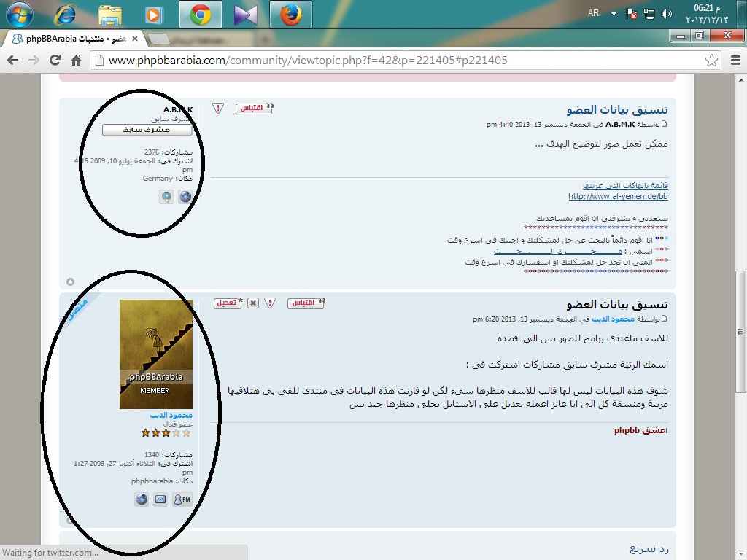Report first post with the exclamation icon
The height and width of the screenshot is (560, 747).
(218, 108)
